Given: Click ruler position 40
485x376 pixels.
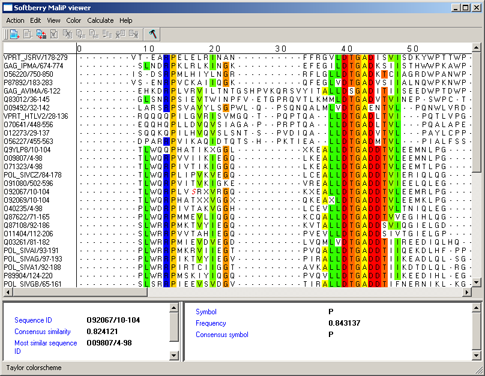Looking at the screenshot, I should click(347, 49).
